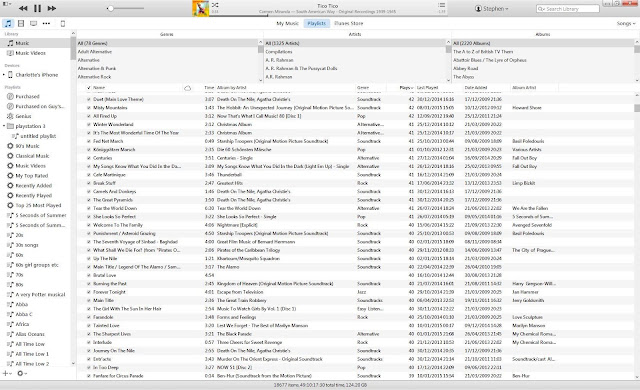Select A. R. Rahman in the Artists column
This screenshot has height=390, width=640.
(x=356, y=60)
